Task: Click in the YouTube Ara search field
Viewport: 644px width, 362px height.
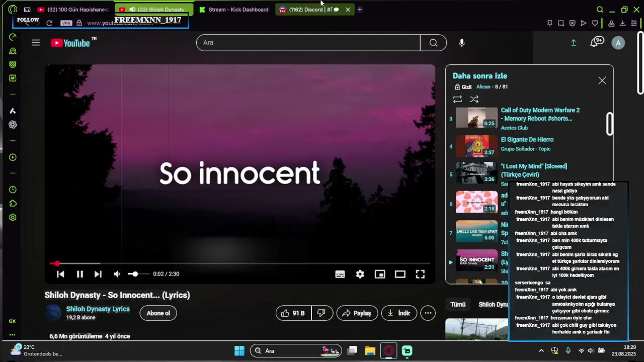Action: point(308,43)
